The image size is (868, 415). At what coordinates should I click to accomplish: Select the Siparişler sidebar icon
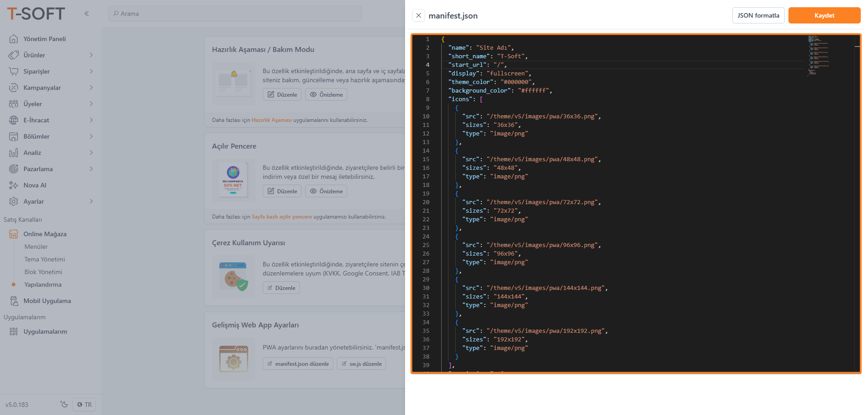(14, 71)
